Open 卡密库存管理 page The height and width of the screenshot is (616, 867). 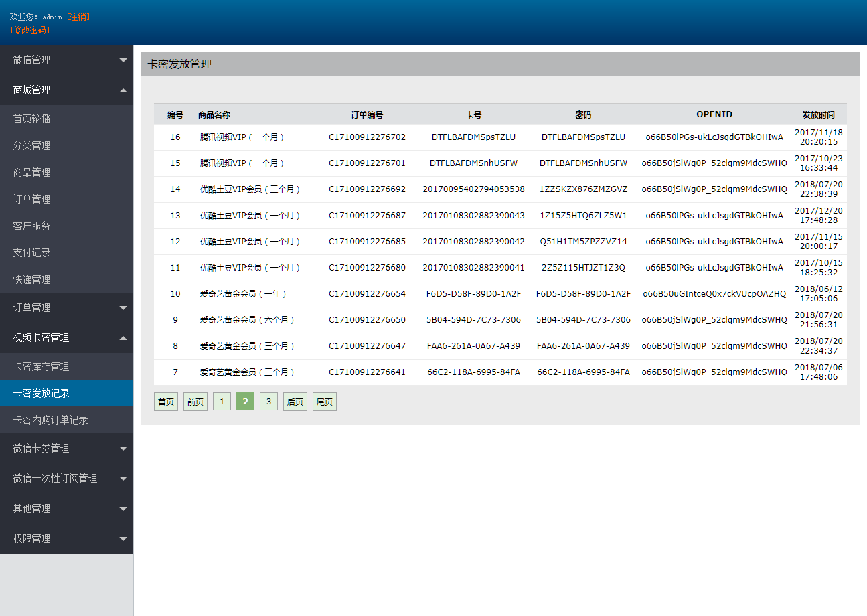tap(66, 366)
